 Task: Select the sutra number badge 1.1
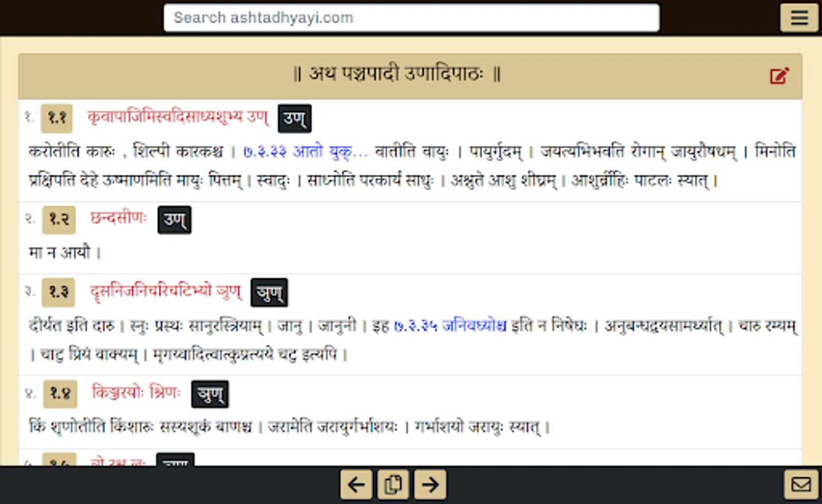(58, 118)
